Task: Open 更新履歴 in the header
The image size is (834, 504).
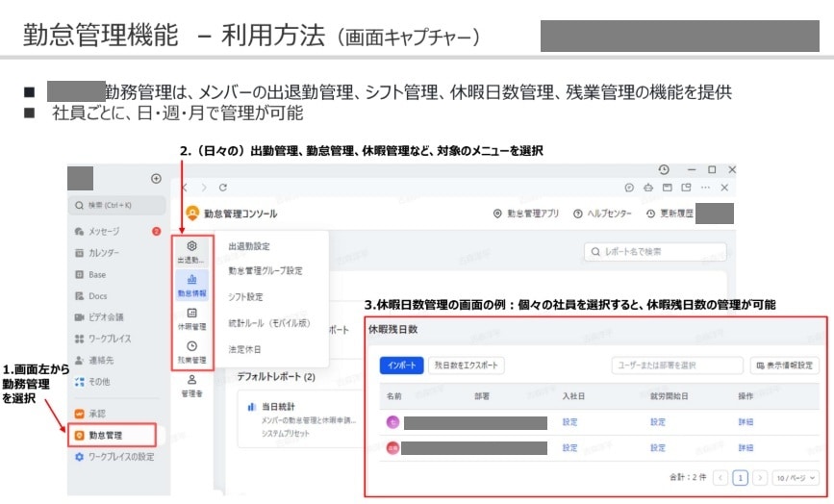Action: click(x=670, y=214)
